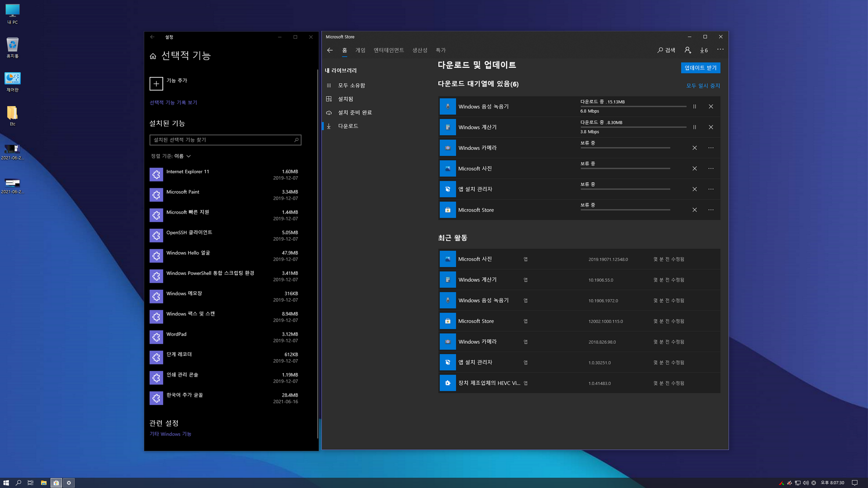
Task: Open more options for Windows 카메라 in queue
Action: (x=711, y=148)
